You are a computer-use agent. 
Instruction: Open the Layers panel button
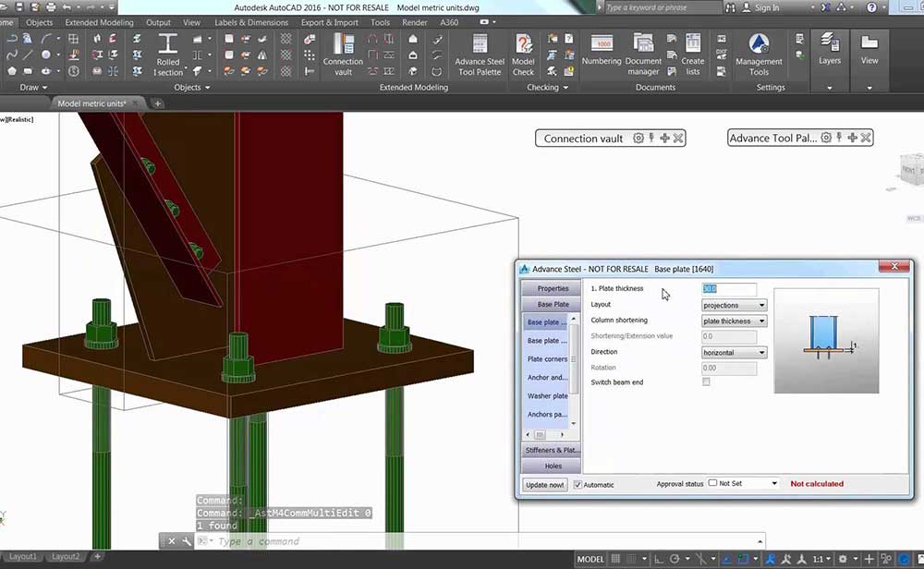coord(829,48)
